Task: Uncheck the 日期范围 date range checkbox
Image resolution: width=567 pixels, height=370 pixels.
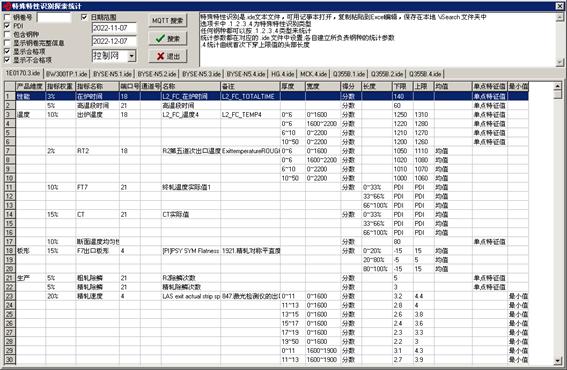Action: [84, 17]
